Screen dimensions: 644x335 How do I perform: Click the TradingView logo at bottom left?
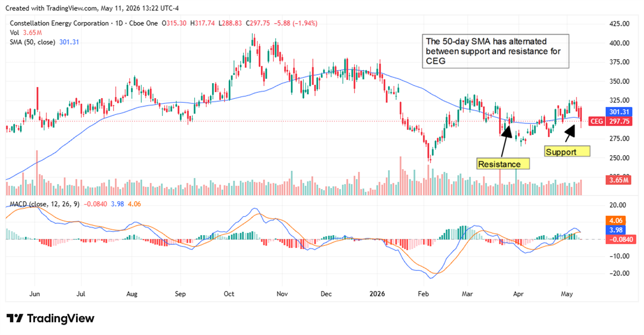50,318
